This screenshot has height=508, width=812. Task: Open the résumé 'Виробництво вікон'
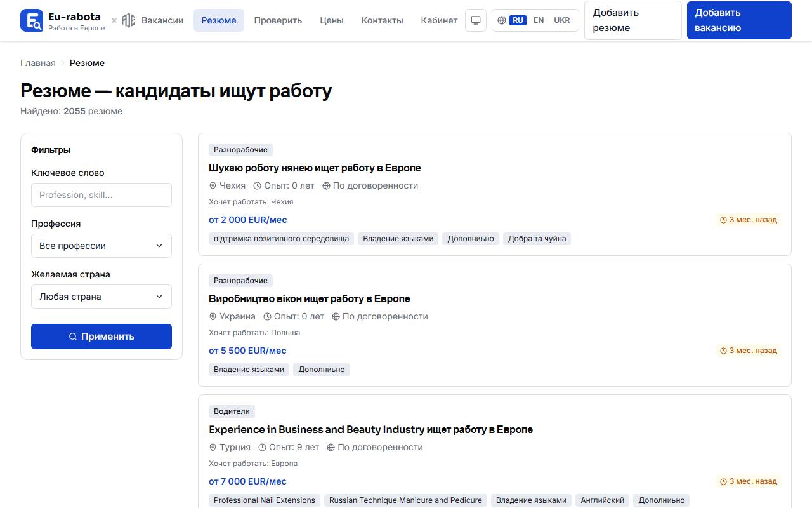click(x=310, y=299)
